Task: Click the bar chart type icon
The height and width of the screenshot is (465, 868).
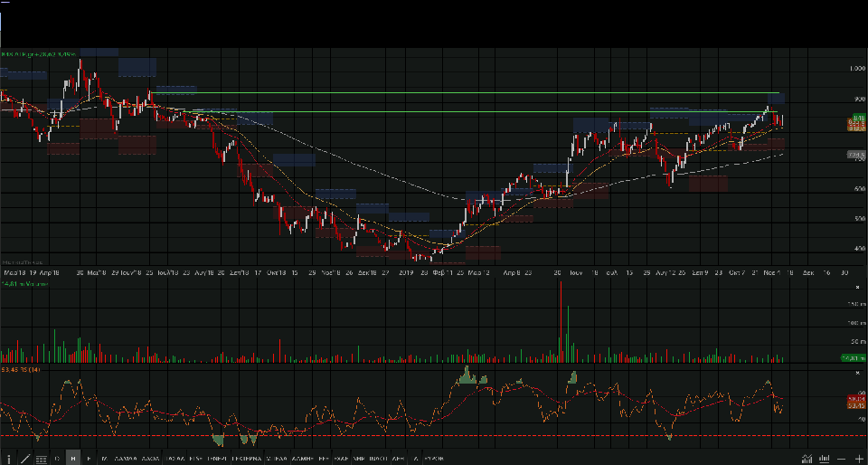Action: coord(823,459)
